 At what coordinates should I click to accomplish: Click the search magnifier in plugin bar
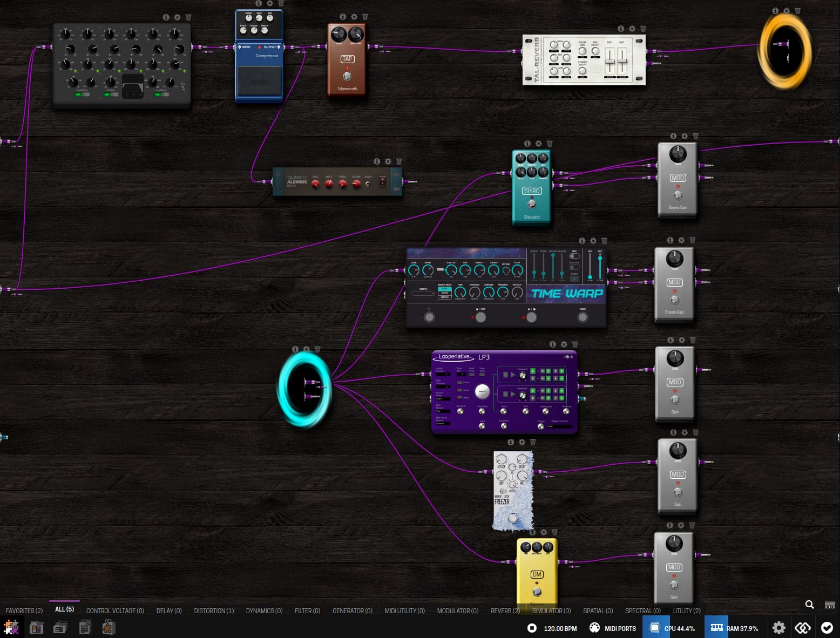(x=809, y=605)
